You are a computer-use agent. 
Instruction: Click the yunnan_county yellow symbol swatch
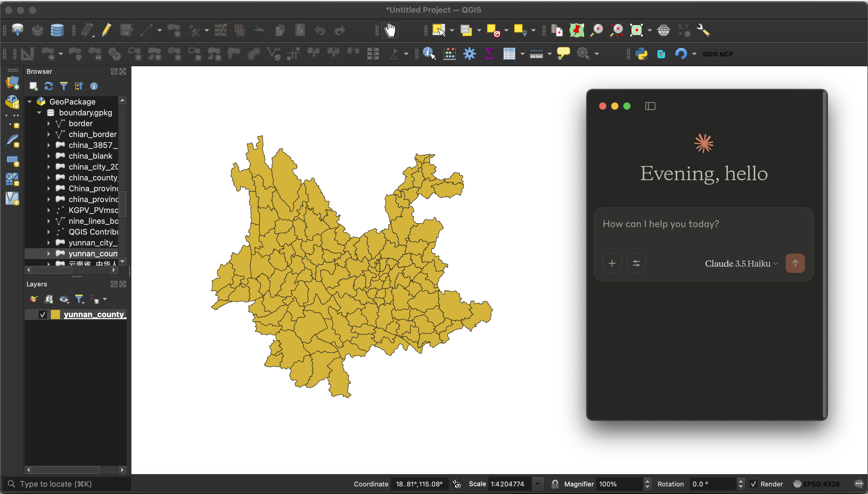(55, 314)
